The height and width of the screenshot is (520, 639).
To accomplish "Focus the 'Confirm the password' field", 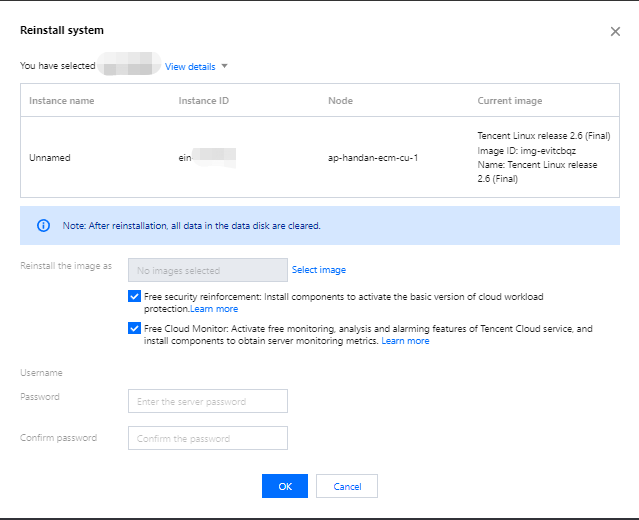I will pyautogui.click(x=207, y=438).
